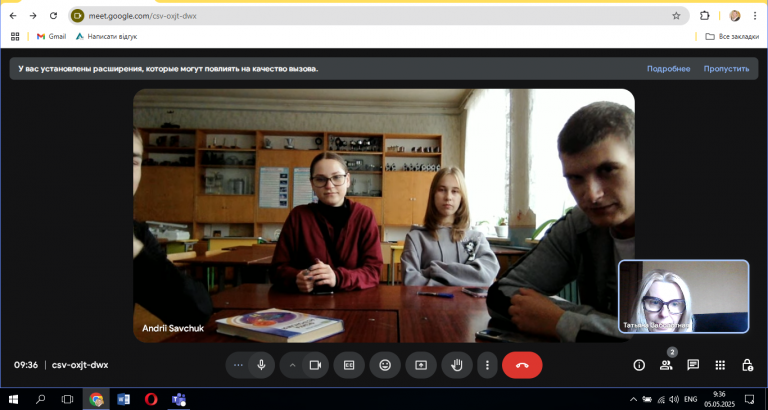Open more options vertical dots menu
The image size is (768, 410).
[487, 365]
